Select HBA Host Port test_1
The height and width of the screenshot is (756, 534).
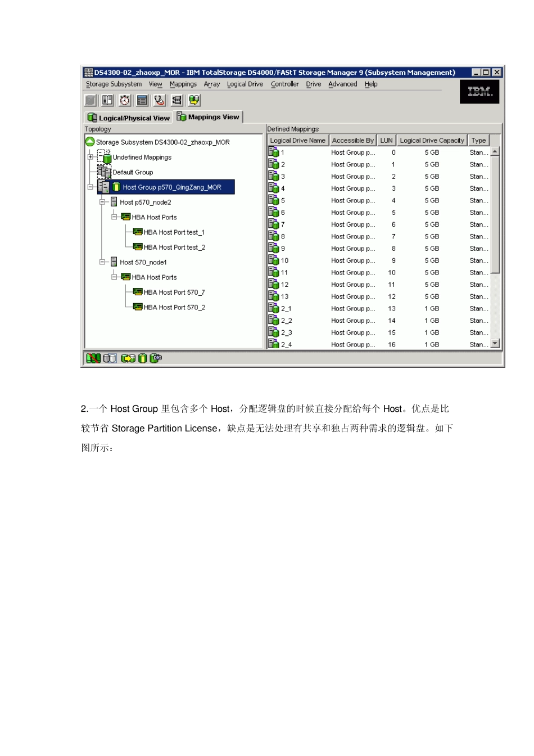(174, 232)
